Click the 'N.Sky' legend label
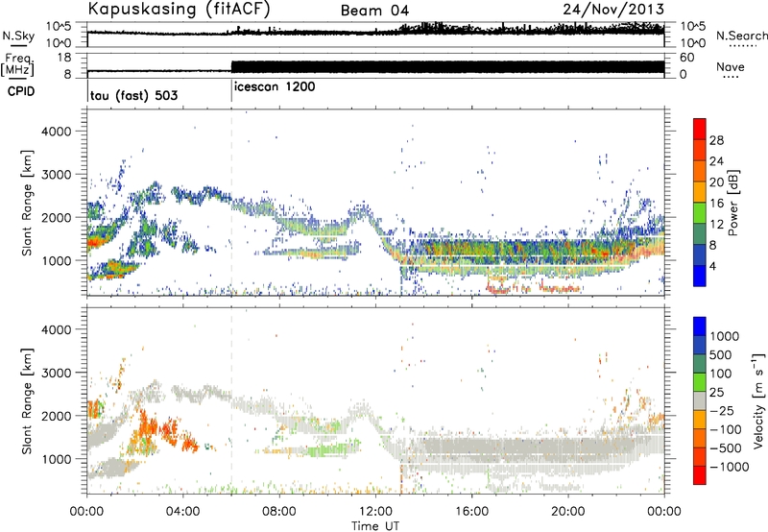This screenshot has height=532, width=768. click(x=18, y=36)
